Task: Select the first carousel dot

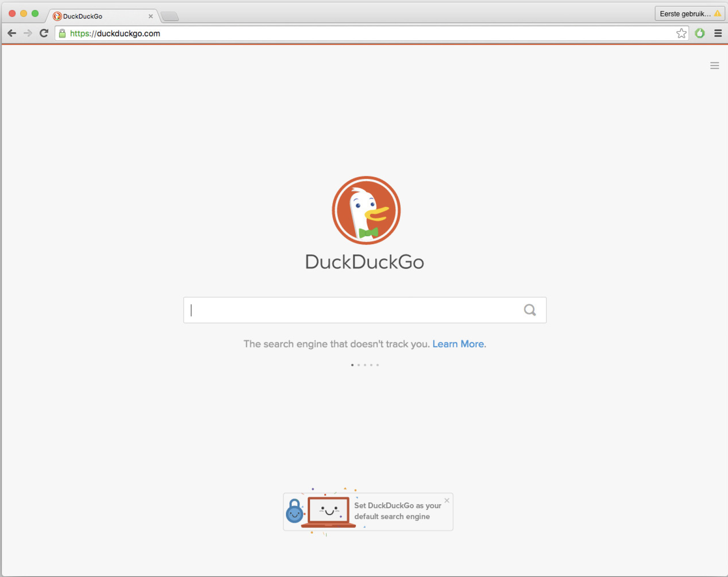Action: click(x=352, y=365)
